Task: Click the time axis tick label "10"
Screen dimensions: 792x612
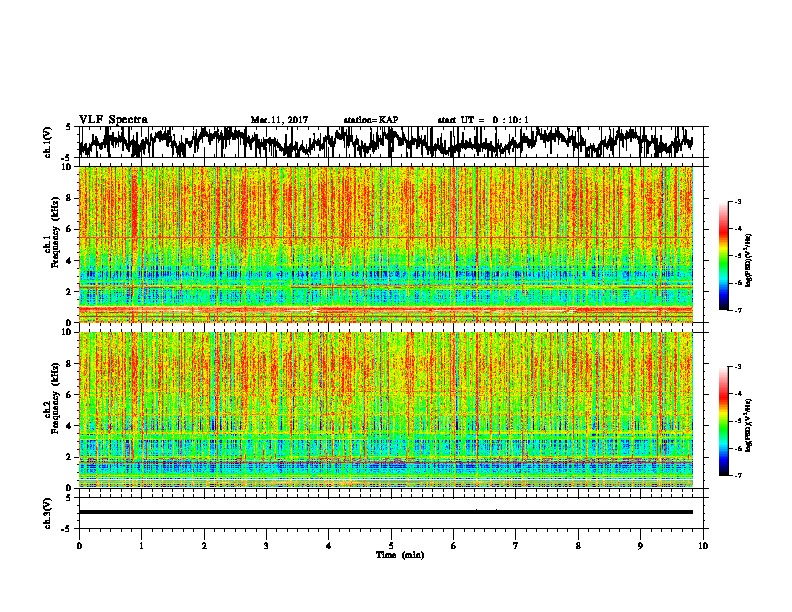Action: tap(703, 546)
